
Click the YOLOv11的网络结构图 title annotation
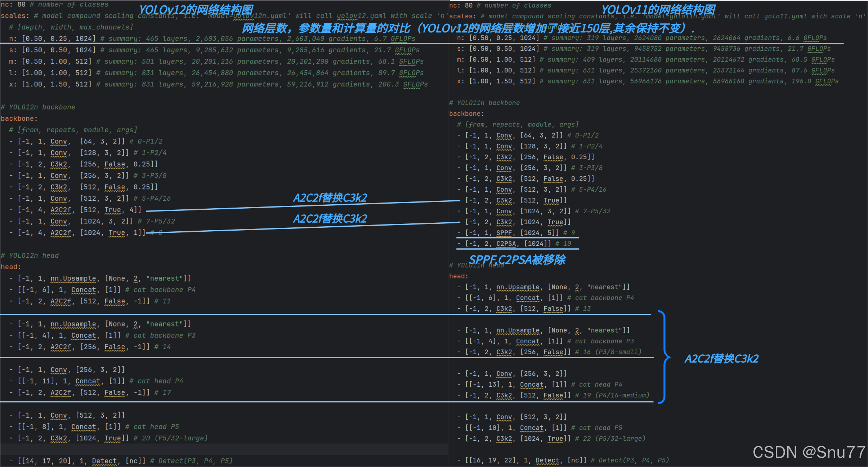point(658,10)
